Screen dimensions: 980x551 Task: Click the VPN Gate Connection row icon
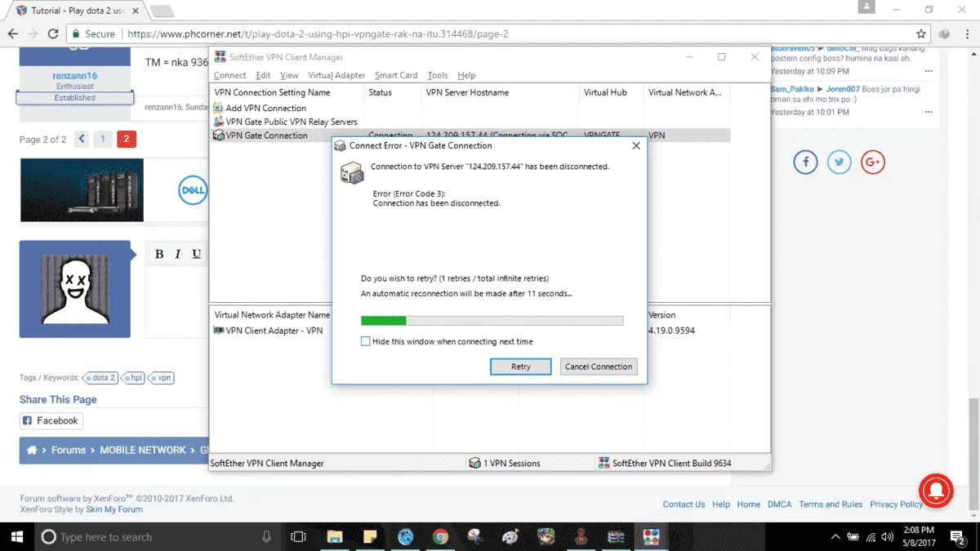pyautogui.click(x=218, y=136)
